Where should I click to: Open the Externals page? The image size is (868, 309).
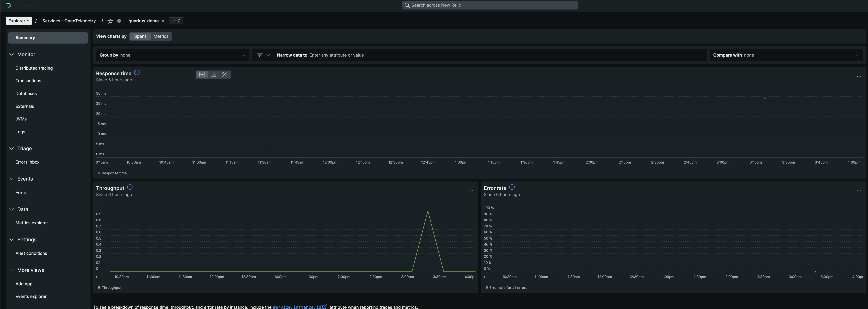25,106
